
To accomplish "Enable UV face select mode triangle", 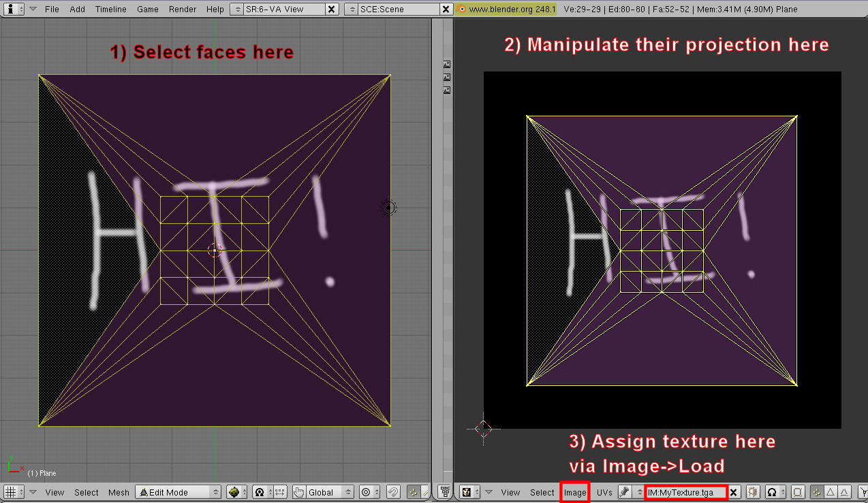I will coord(831,492).
